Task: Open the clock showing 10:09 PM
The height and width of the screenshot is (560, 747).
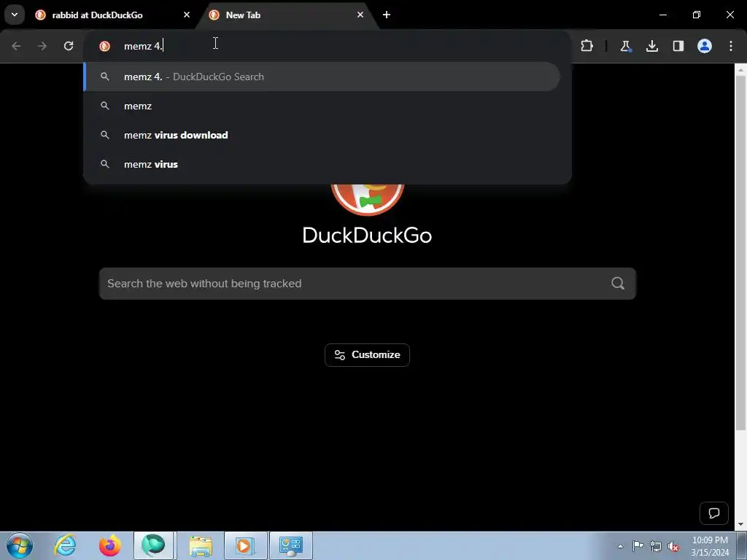Action: (x=710, y=546)
